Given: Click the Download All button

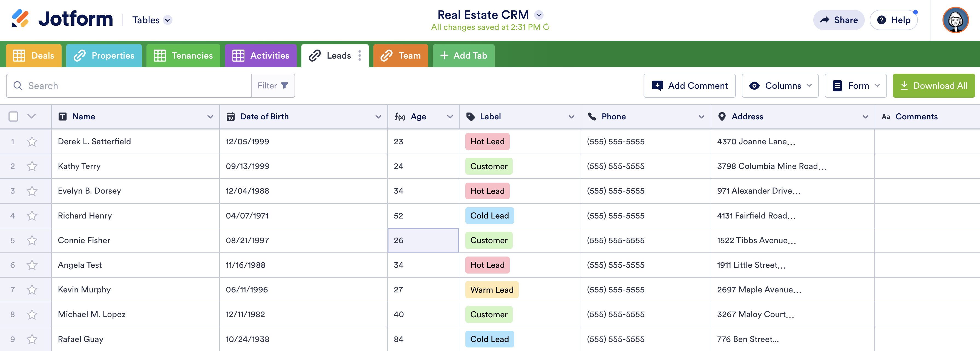Looking at the screenshot, I should click(x=933, y=86).
